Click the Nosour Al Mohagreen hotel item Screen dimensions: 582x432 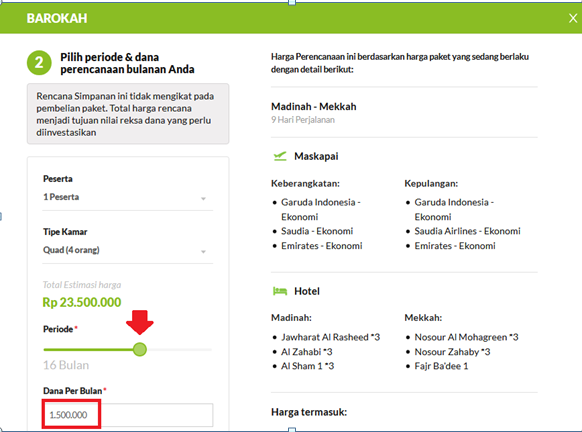(x=466, y=337)
